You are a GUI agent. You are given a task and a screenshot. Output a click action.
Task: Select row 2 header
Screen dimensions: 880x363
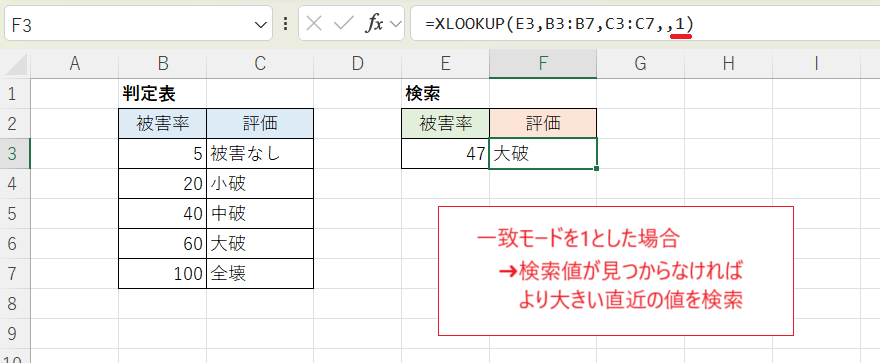point(15,123)
